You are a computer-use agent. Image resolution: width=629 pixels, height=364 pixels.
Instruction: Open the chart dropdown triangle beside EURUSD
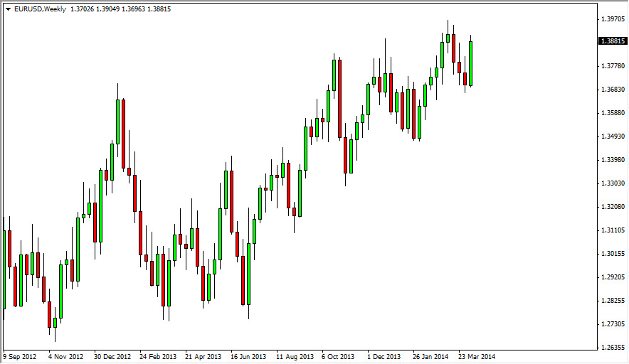coord(8,9)
